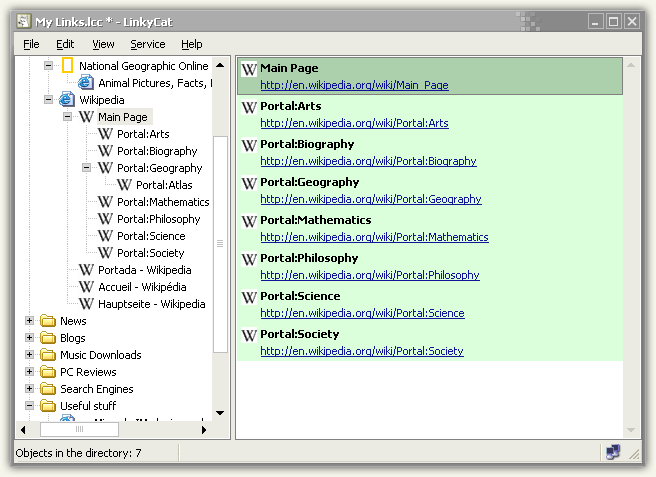Screen dimensions: 656x477
Task: Open the Portal:Philosophy URL link
Action: click(370, 275)
